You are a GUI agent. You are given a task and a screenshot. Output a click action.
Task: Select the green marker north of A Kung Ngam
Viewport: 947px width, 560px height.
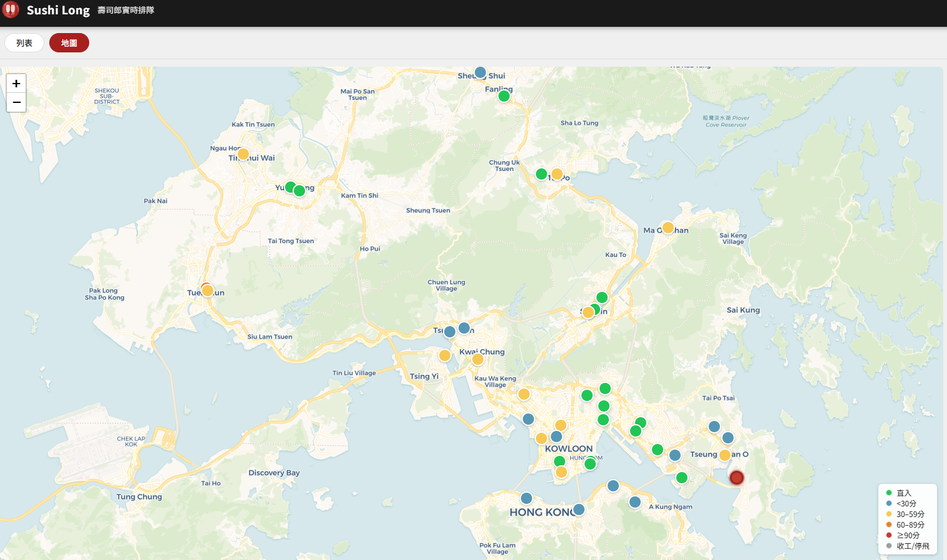click(682, 478)
